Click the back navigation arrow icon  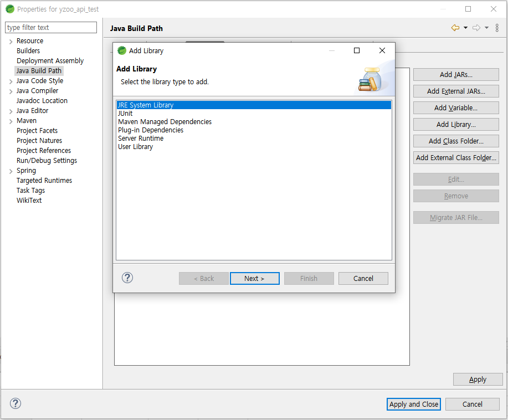click(455, 28)
